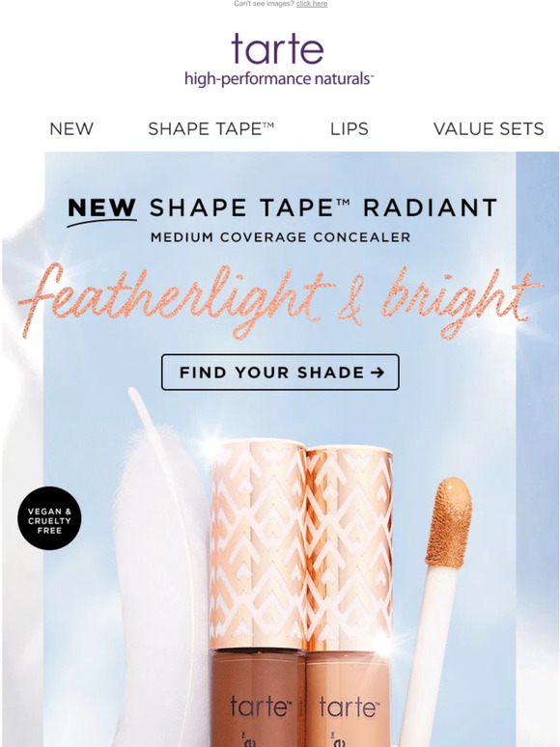Image resolution: width=560 pixels, height=747 pixels.
Task: Click the rose gold cap of right tube
Action: (350, 548)
